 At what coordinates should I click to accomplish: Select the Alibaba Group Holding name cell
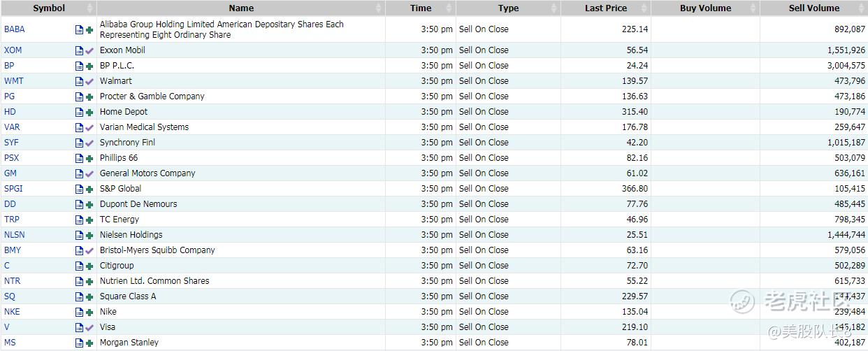241,29
